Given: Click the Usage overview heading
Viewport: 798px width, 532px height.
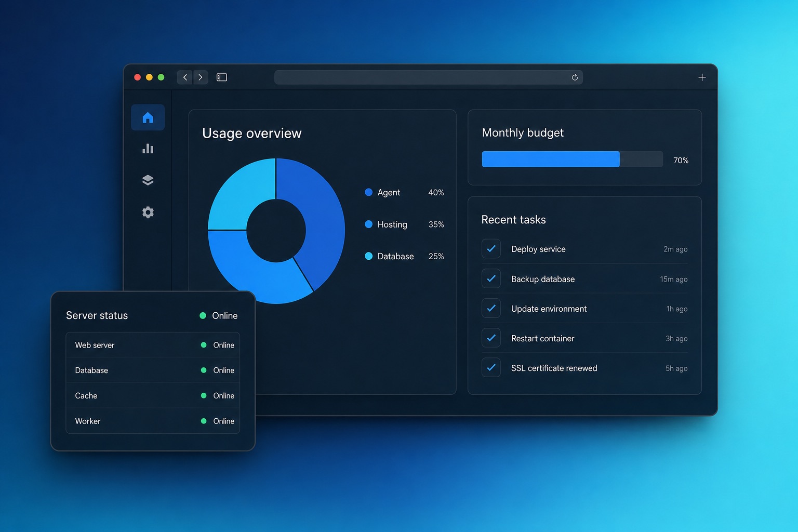Looking at the screenshot, I should click(x=252, y=134).
